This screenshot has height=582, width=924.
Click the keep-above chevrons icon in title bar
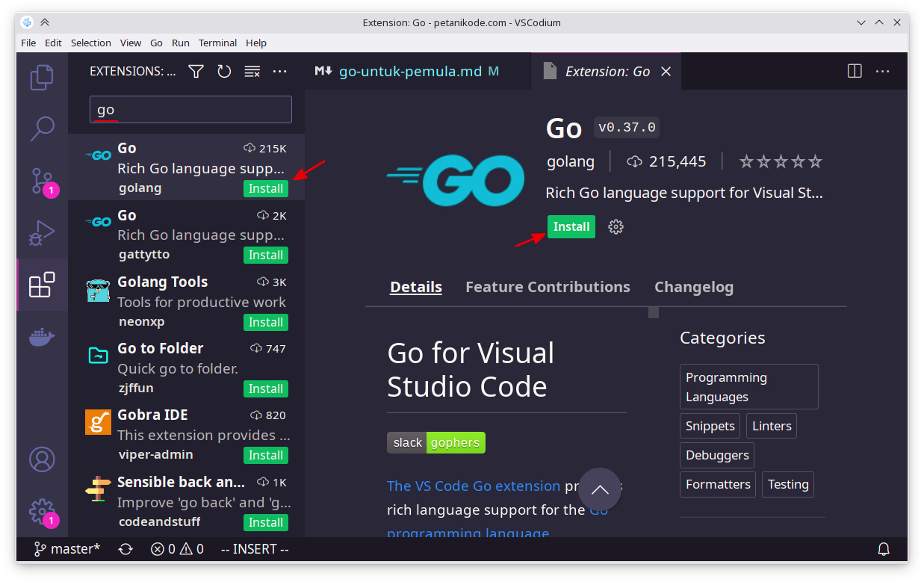[45, 22]
